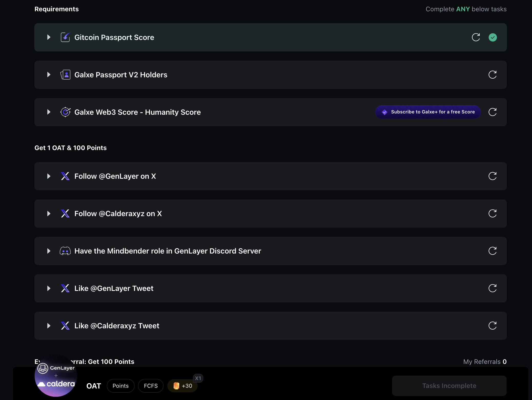Expand the Like @Calderaxyz Tweet task
532x400 pixels.
click(x=49, y=326)
